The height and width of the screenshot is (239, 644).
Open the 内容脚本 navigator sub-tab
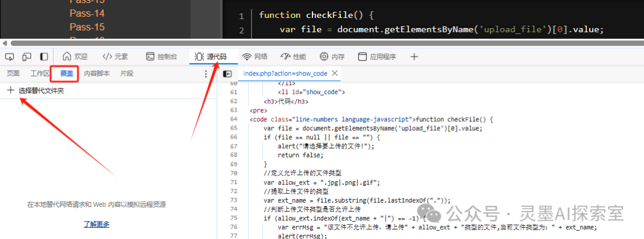coord(97,73)
